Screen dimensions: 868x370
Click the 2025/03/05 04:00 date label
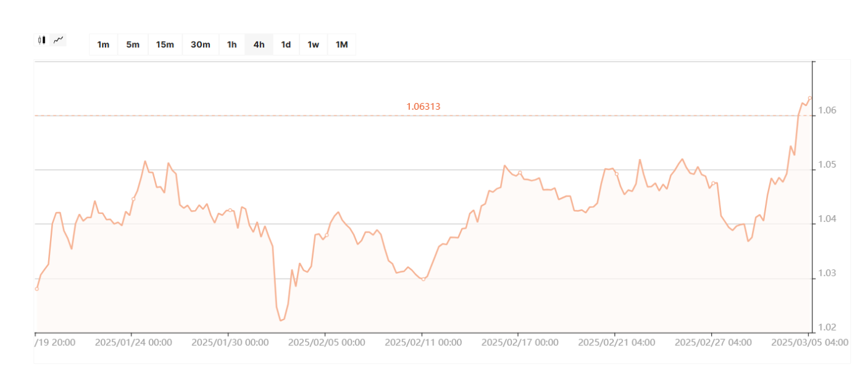point(810,342)
